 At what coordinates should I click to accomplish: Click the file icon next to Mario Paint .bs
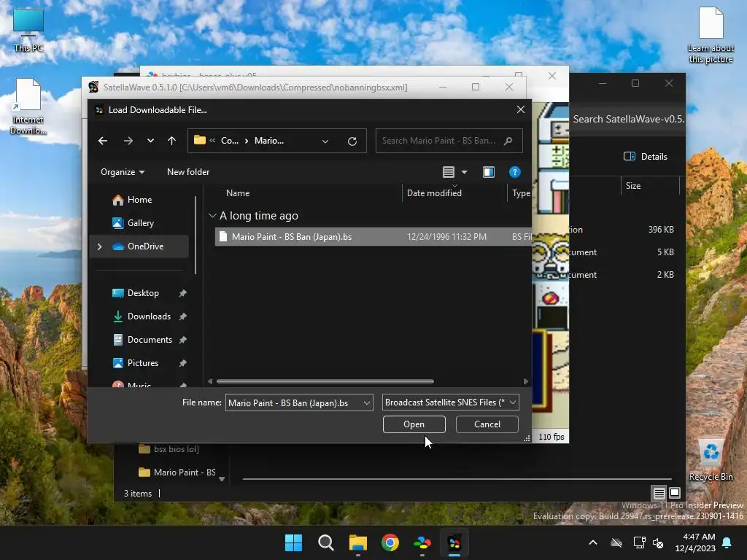pos(223,237)
